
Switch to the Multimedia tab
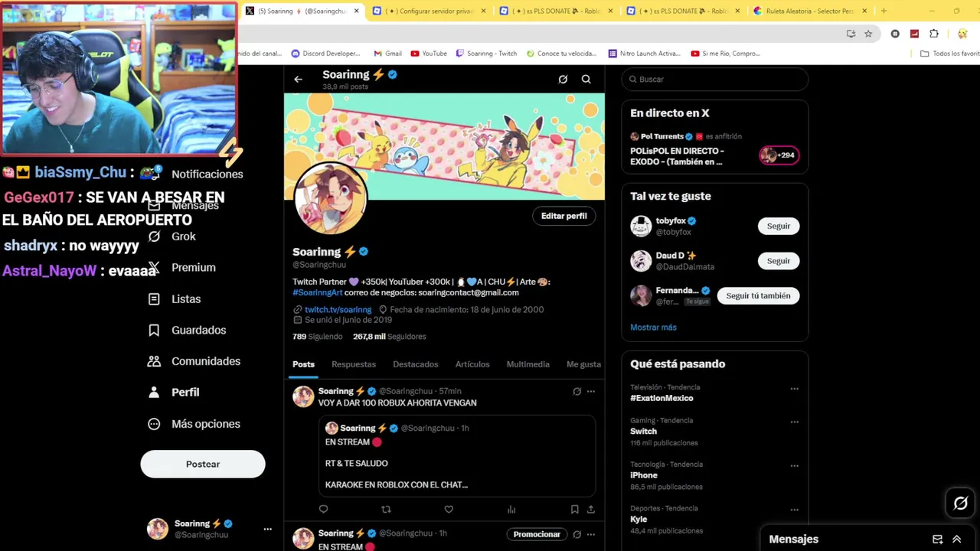tap(528, 364)
